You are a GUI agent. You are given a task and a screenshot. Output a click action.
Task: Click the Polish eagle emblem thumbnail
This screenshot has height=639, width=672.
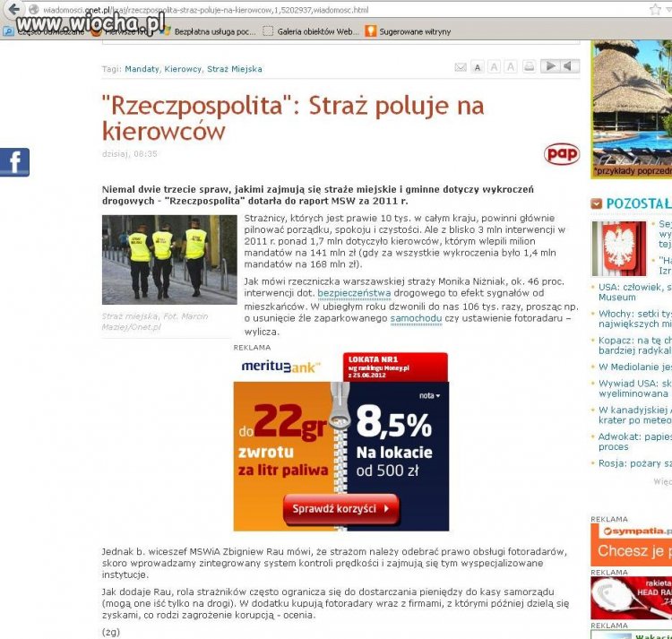(619, 248)
